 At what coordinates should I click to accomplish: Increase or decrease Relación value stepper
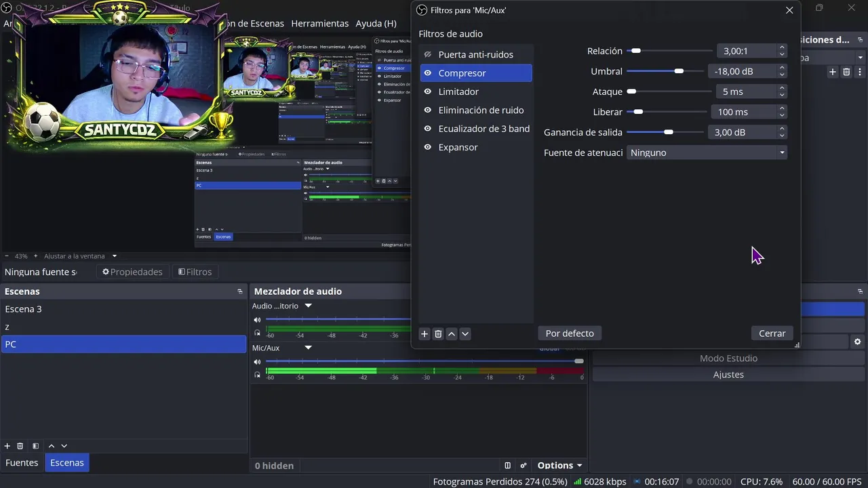point(782,51)
